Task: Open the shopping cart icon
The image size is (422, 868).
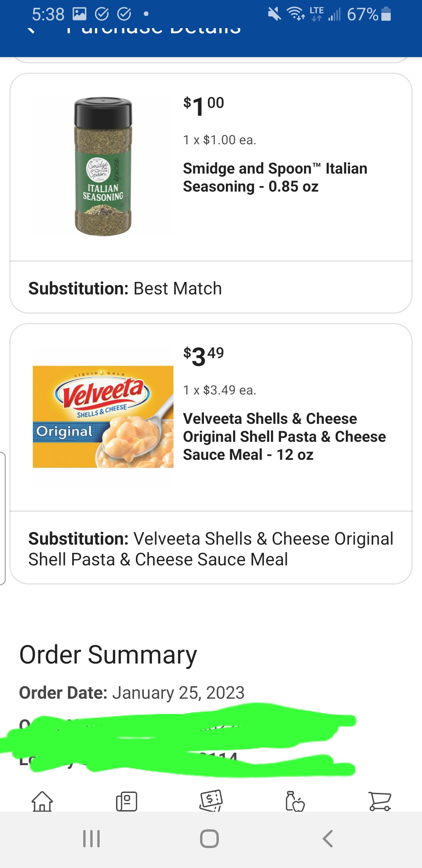Action: (x=380, y=801)
